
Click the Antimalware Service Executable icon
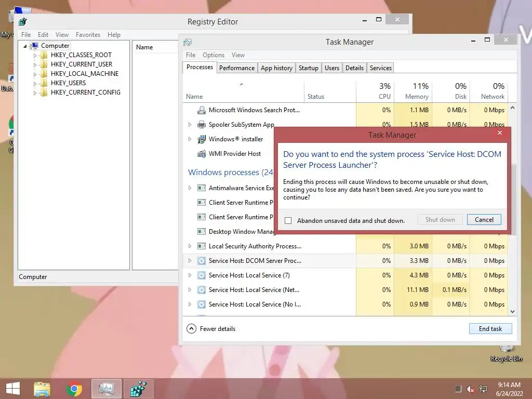(202, 188)
